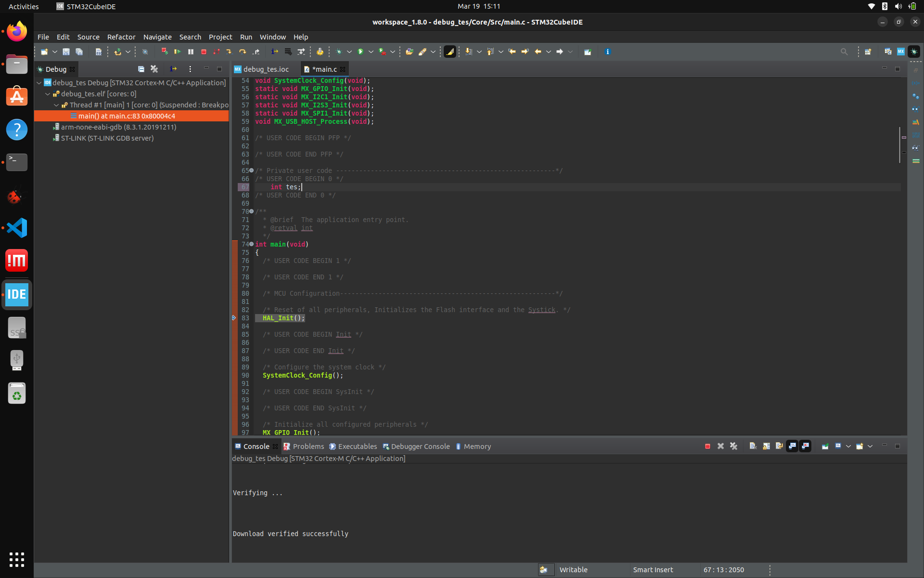Open the Executables tab

pyautogui.click(x=353, y=447)
